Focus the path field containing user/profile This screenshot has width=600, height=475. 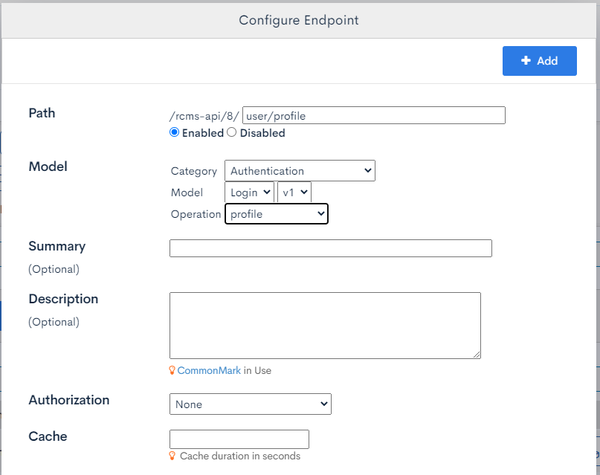[374, 115]
